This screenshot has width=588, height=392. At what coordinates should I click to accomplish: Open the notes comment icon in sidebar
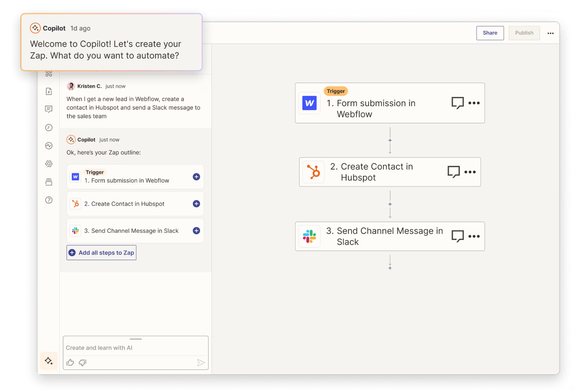click(x=49, y=109)
